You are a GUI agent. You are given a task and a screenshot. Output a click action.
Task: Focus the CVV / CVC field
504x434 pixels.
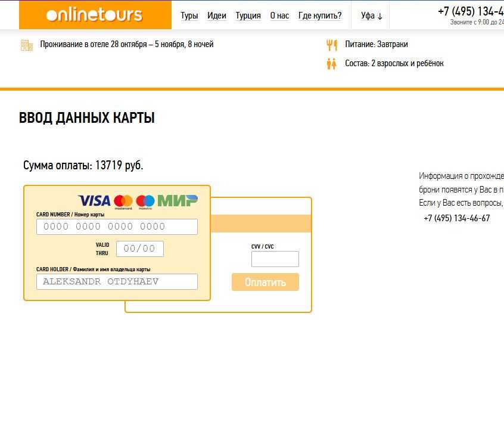(x=275, y=259)
